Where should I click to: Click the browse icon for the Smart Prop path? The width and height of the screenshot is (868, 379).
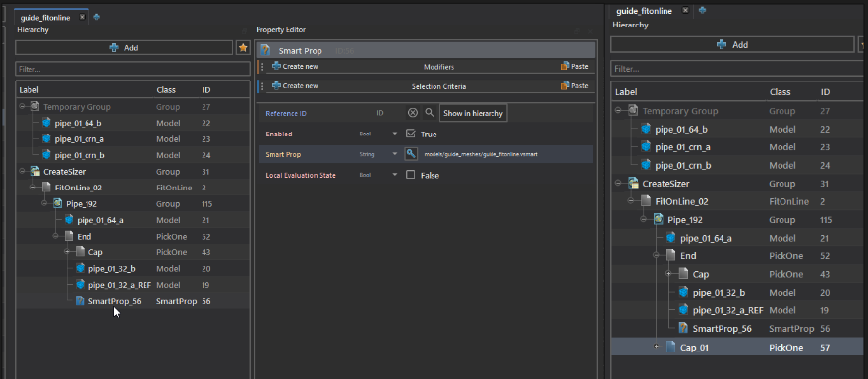[x=411, y=154]
